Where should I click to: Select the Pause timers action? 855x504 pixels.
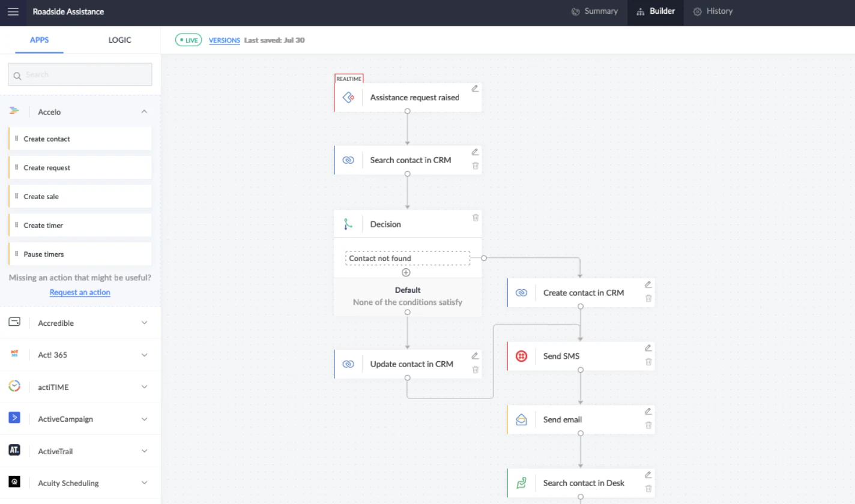(80, 254)
